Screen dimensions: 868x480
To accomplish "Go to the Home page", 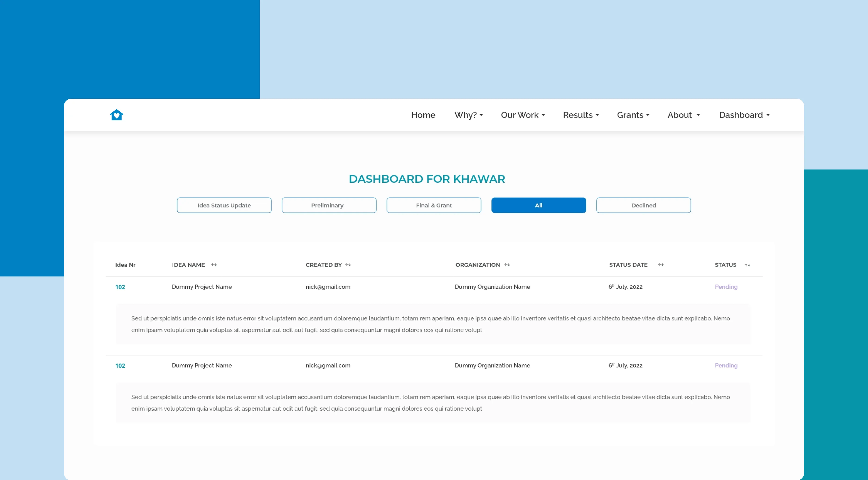I will point(423,115).
